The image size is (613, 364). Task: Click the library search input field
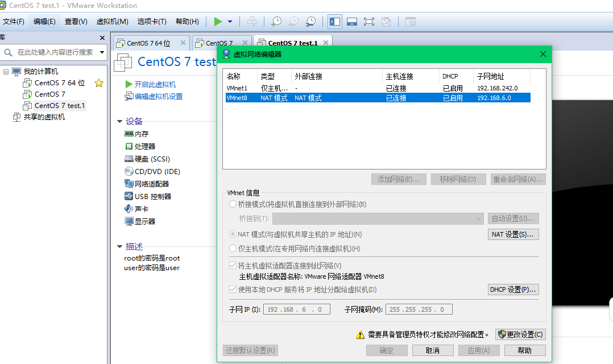coord(55,52)
